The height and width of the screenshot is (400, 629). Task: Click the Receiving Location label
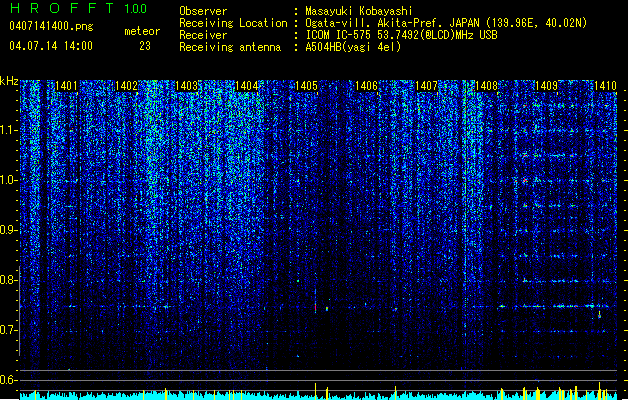pyautogui.click(x=233, y=23)
